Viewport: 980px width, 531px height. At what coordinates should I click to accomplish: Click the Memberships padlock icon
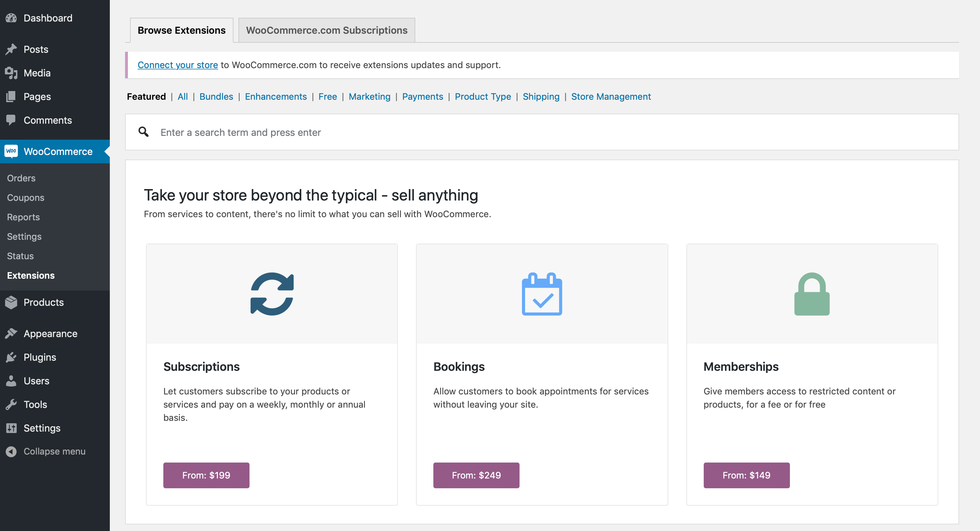(x=811, y=294)
